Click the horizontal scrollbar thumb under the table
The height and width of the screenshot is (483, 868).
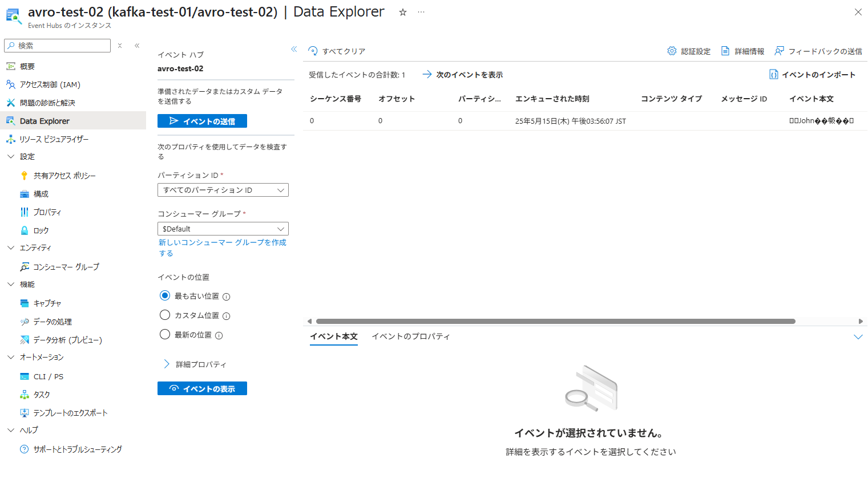(x=556, y=321)
